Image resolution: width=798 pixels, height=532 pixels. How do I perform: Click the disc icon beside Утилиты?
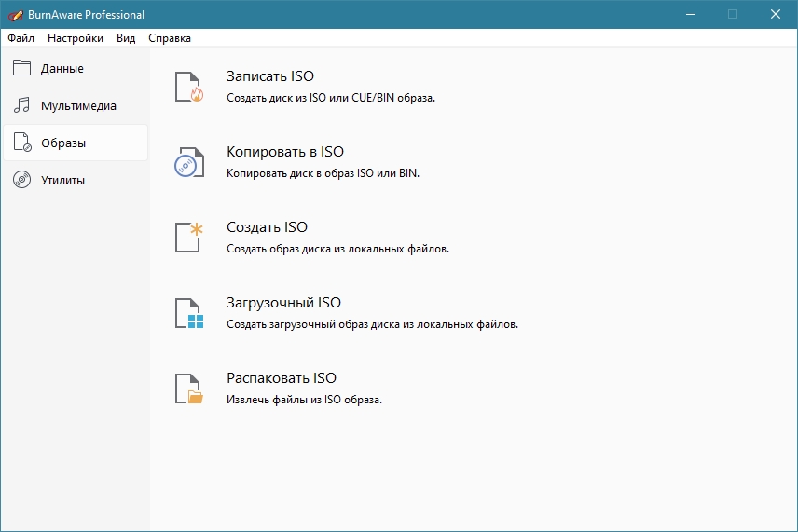(22, 180)
